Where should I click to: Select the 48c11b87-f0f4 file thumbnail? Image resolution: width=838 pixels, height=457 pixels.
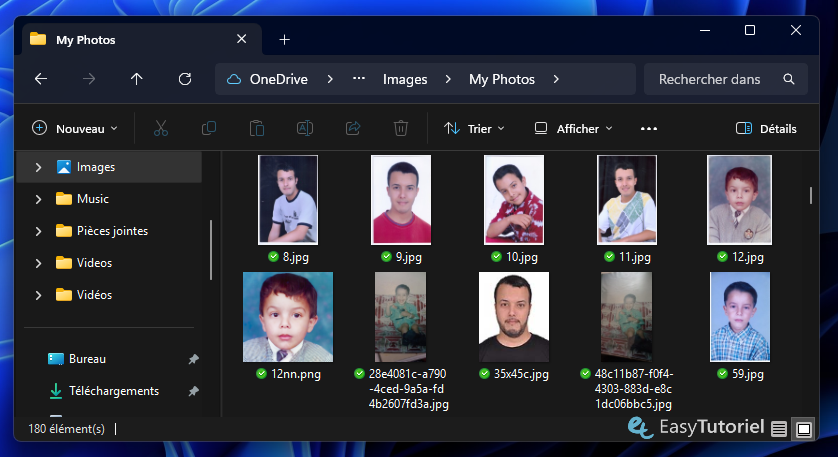point(626,317)
